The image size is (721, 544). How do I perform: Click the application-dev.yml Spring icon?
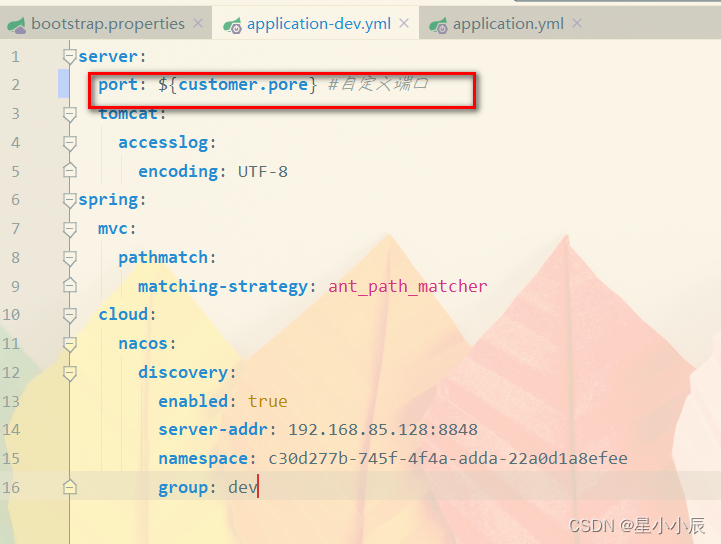pyautogui.click(x=232, y=25)
